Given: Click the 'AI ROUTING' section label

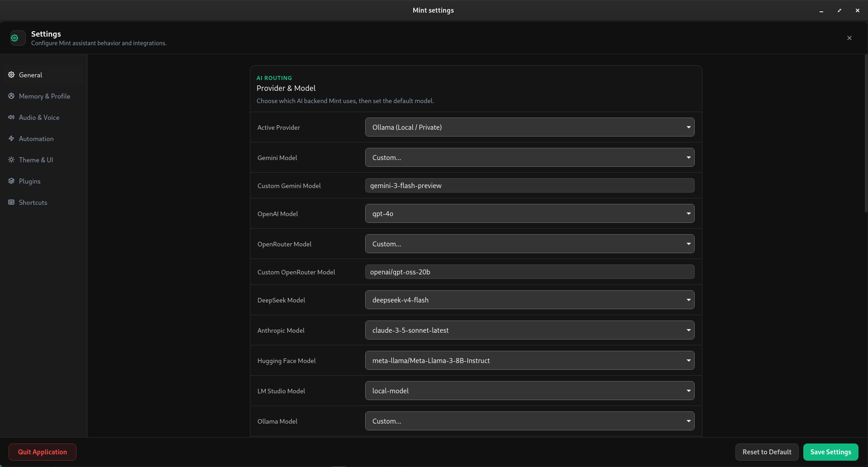Looking at the screenshot, I should [274, 78].
